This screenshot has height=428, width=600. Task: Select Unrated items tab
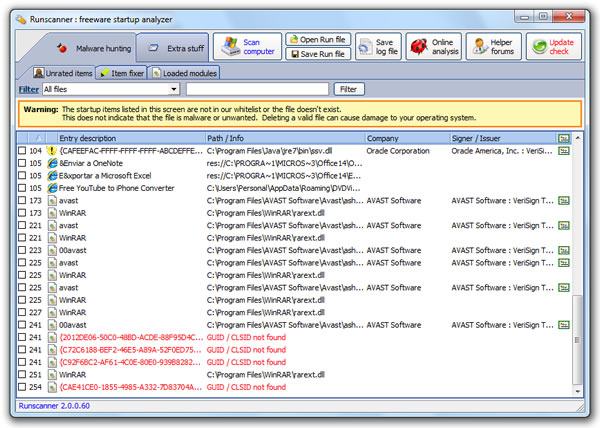pyautogui.click(x=64, y=73)
